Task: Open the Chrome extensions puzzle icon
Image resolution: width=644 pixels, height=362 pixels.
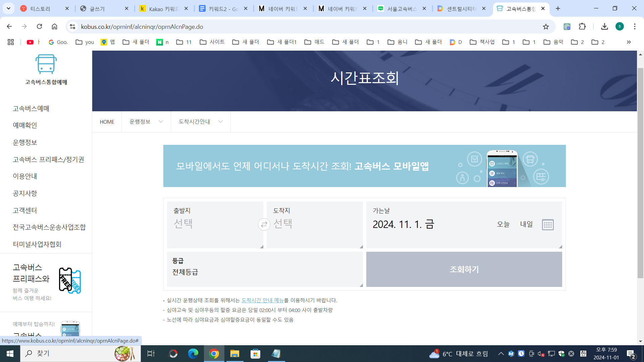Action: point(582,26)
